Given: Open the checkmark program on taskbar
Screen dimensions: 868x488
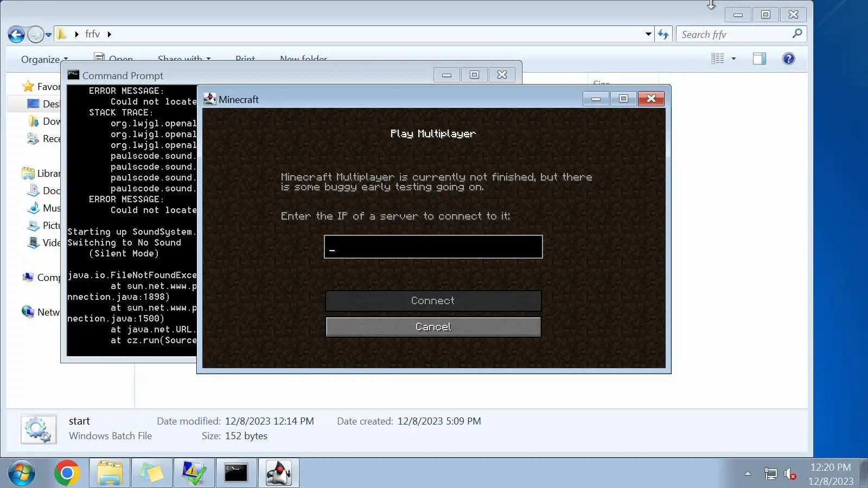Looking at the screenshot, I should click(194, 473).
